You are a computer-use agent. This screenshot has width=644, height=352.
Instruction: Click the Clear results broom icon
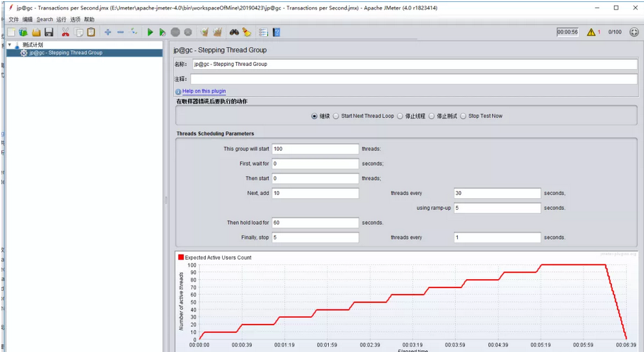[x=204, y=32]
